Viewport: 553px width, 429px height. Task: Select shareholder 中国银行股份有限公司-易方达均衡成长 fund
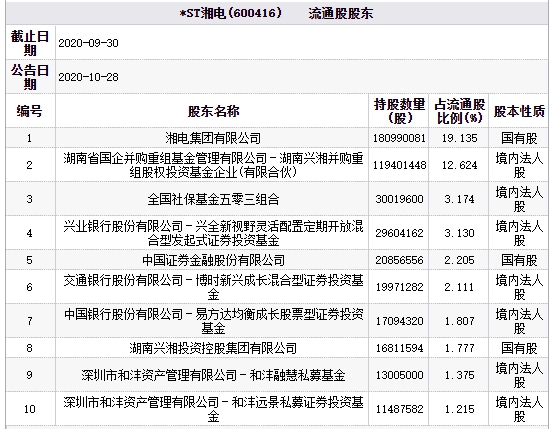213,321
